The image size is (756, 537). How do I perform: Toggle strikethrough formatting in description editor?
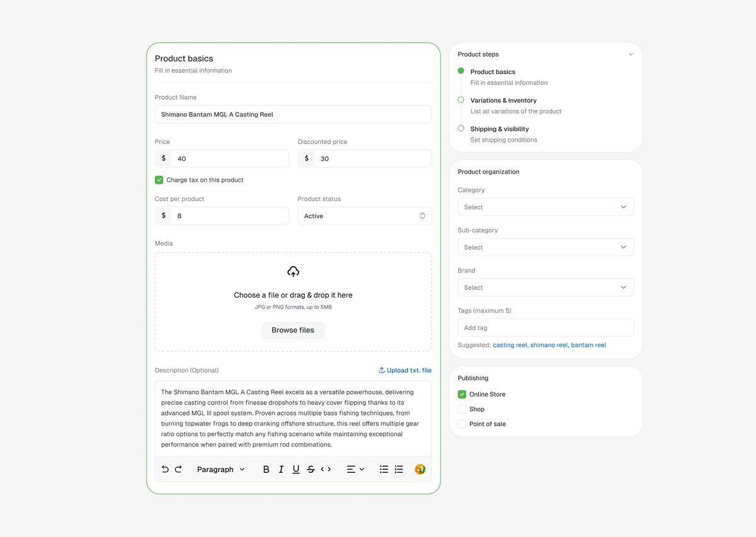click(311, 469)
